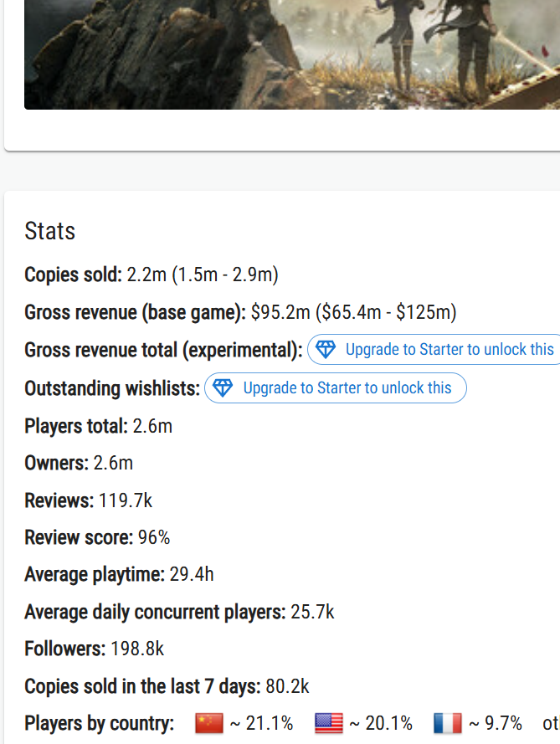Select the Owners value 2.6m
The image size is (560, 744).
[x=114, y=463]
